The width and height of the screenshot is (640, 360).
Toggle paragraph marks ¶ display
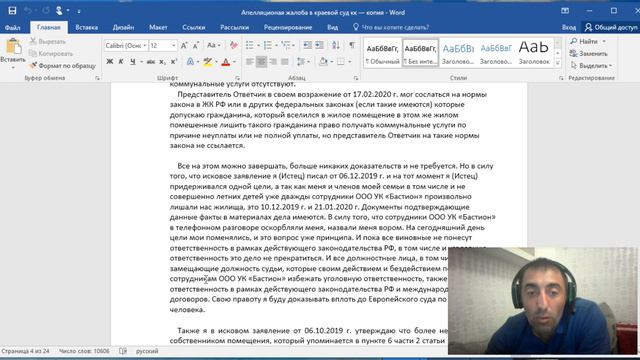(352, 45)
